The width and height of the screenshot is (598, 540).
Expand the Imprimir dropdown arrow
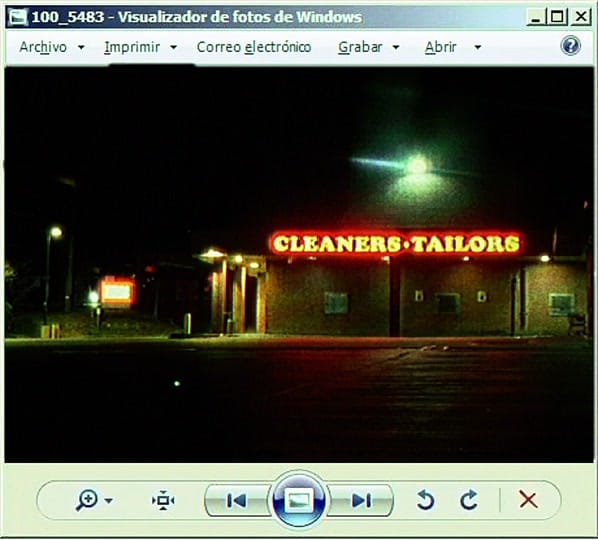pyautogui.click(x=173, y=48)
